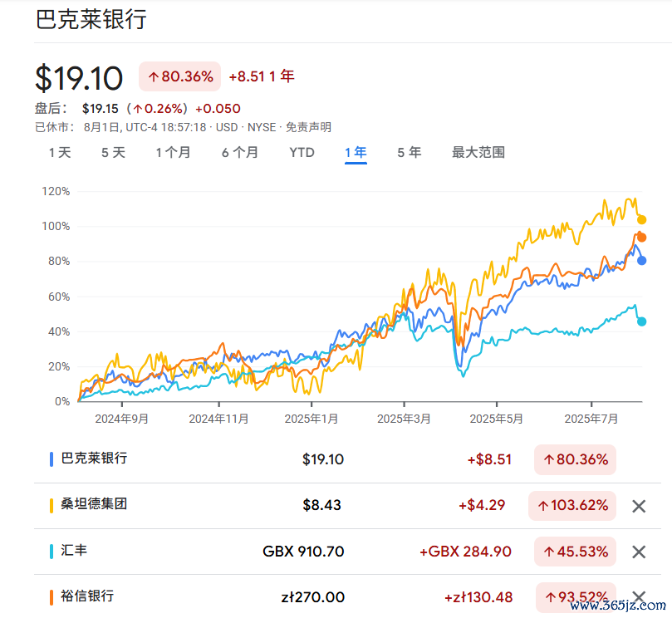Click the ↑80.36% badge beside the main price
This screenshot has height=618, width=672.
click(x=179, y=76)
